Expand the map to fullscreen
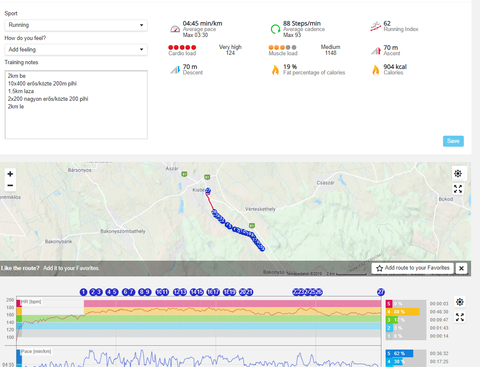Viewport: 480px width, 367px height. (x=458, y=189)
